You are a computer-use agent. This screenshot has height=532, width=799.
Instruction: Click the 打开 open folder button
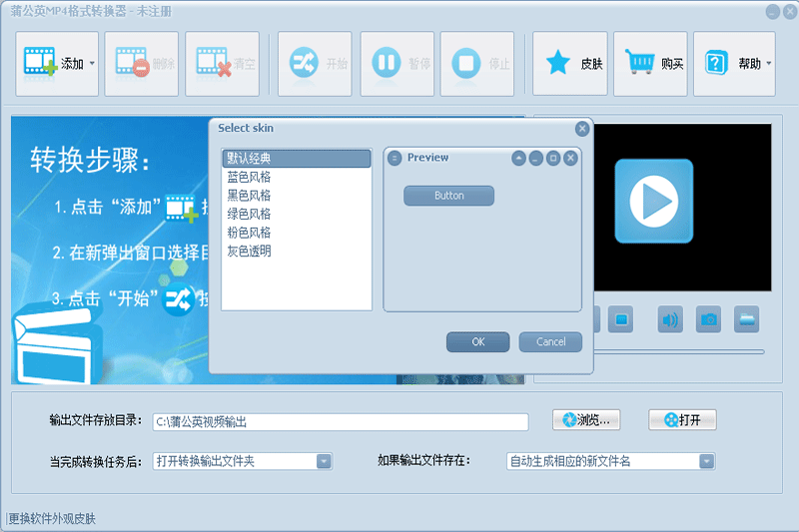(682, 420)
